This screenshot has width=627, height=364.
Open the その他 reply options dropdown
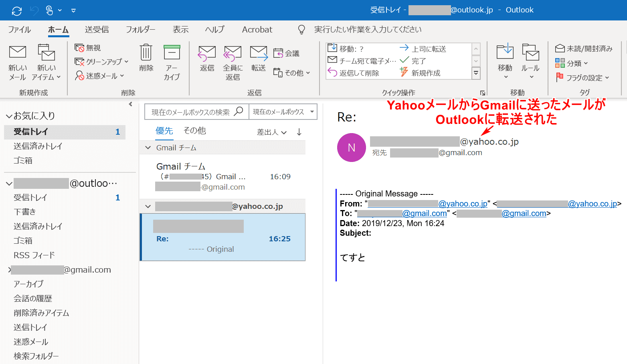pyautogui.click(x=292, y=73)
